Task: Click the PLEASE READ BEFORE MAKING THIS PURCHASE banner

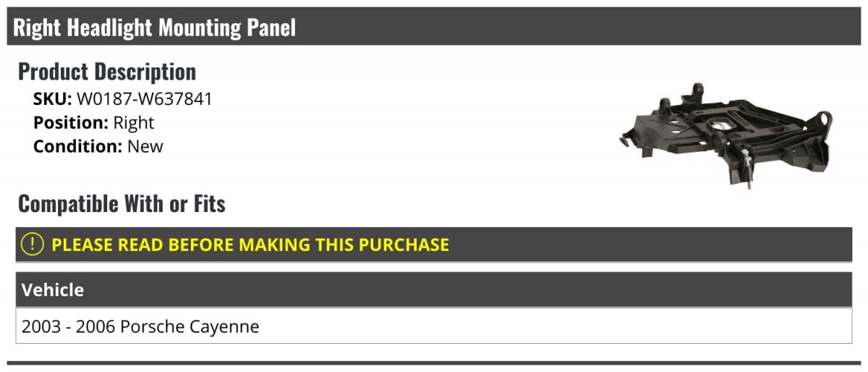Action: [x=434, y=245]
